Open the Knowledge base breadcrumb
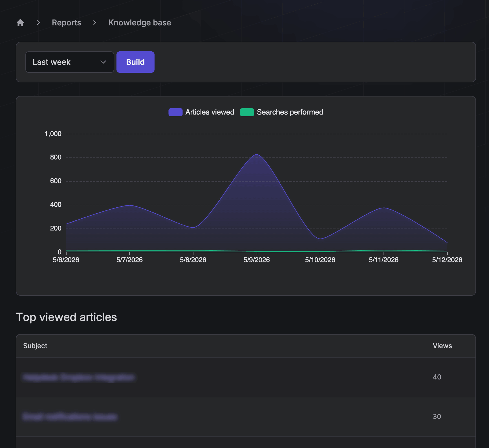This screenshot has height=448, width=489. [x=140, y=23]
